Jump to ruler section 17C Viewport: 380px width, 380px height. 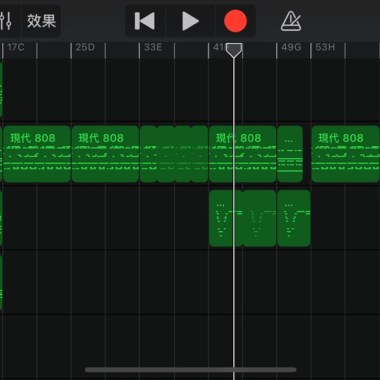tap(16, 47)
